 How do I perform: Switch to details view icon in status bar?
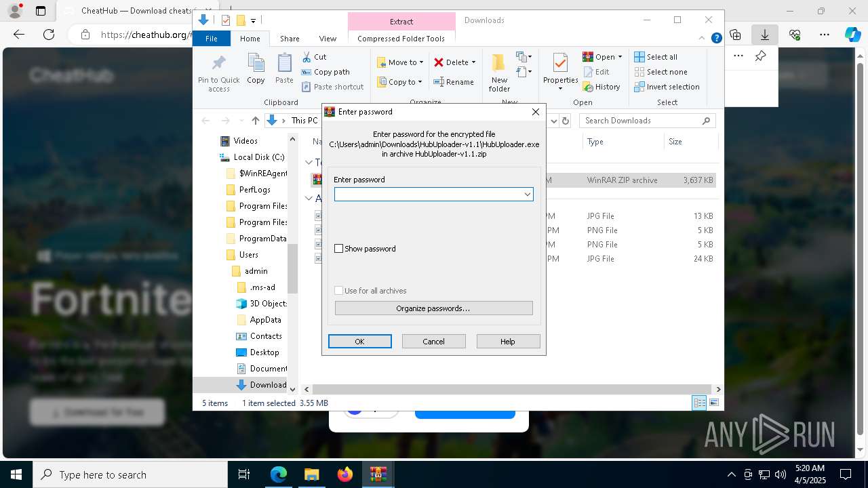click(x=699, y=403)
